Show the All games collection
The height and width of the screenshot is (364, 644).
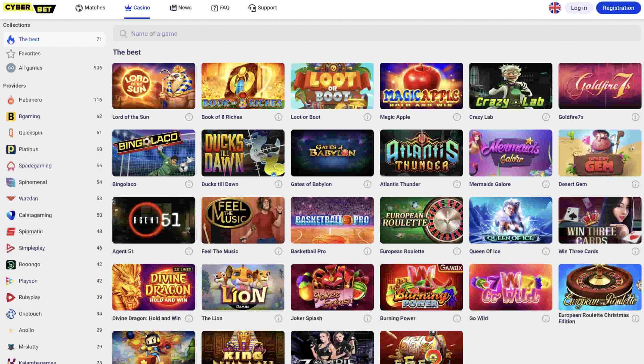(x=54, y=68)
